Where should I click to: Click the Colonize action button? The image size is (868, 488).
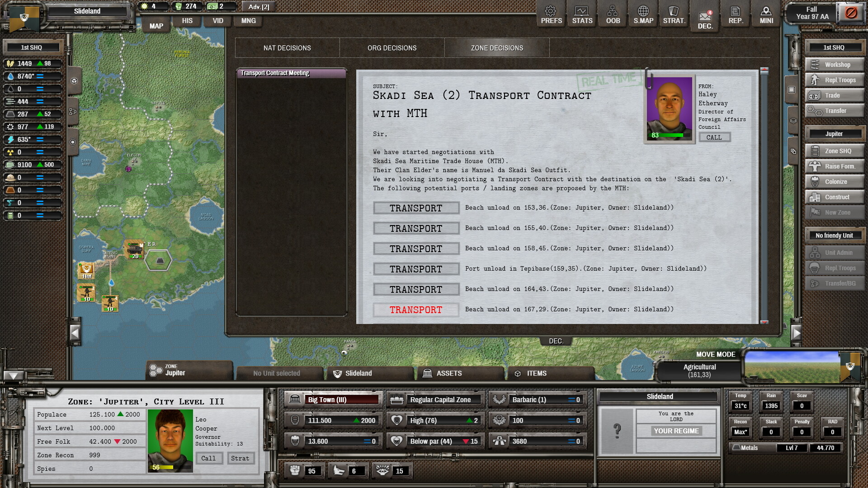point(830,182)
